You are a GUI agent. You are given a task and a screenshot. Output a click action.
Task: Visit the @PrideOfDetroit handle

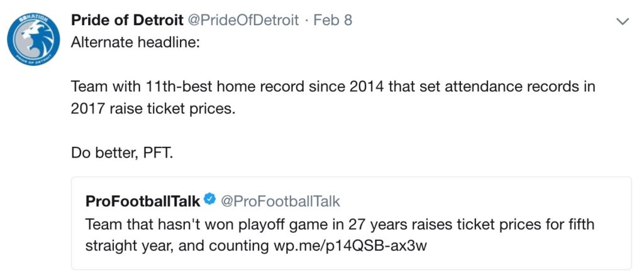tap(243, 20)
